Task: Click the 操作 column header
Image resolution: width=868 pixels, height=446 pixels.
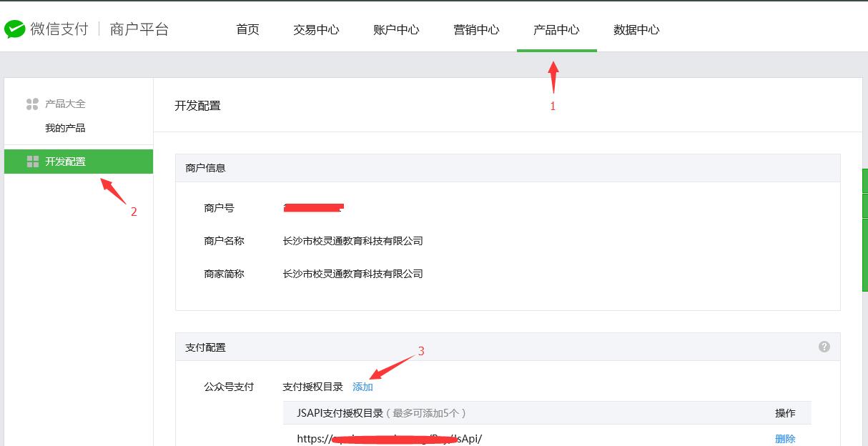Action: (785, 413)
